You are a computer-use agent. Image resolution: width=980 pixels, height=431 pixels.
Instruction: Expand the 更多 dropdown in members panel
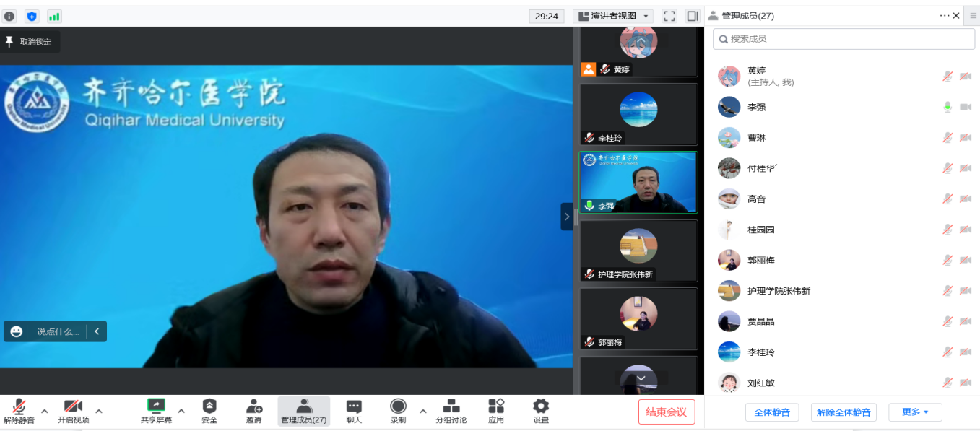click(915, 412)
